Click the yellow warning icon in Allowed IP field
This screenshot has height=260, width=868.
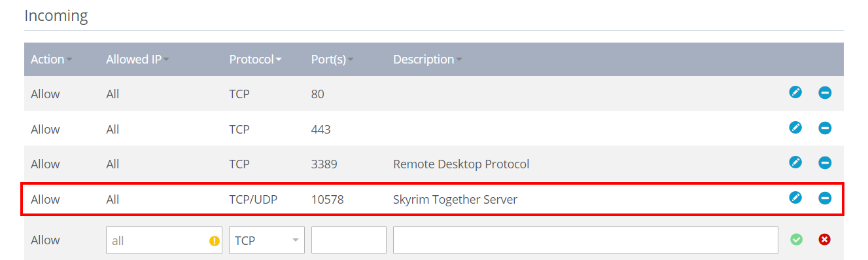click(x=214, y=241)
